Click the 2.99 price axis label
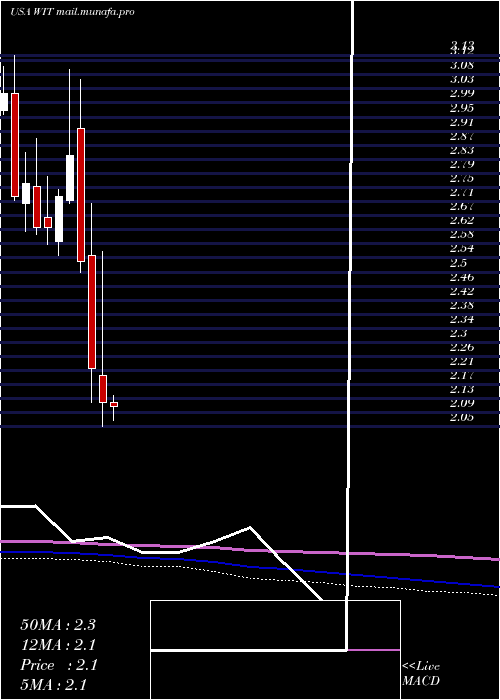Image resolution: width=500 pixels, height=700 pixels. pyautogui.click(x=462, y=94)
